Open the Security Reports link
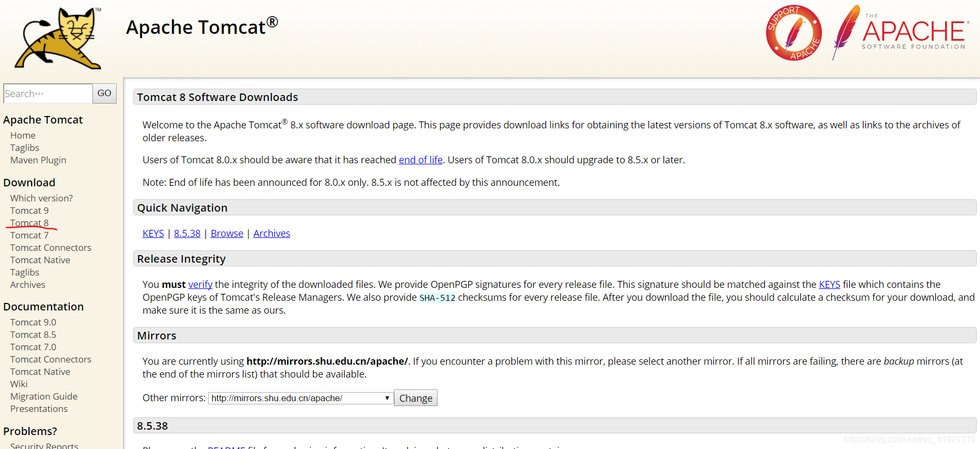Screen dimensions: 980x449 44,445
